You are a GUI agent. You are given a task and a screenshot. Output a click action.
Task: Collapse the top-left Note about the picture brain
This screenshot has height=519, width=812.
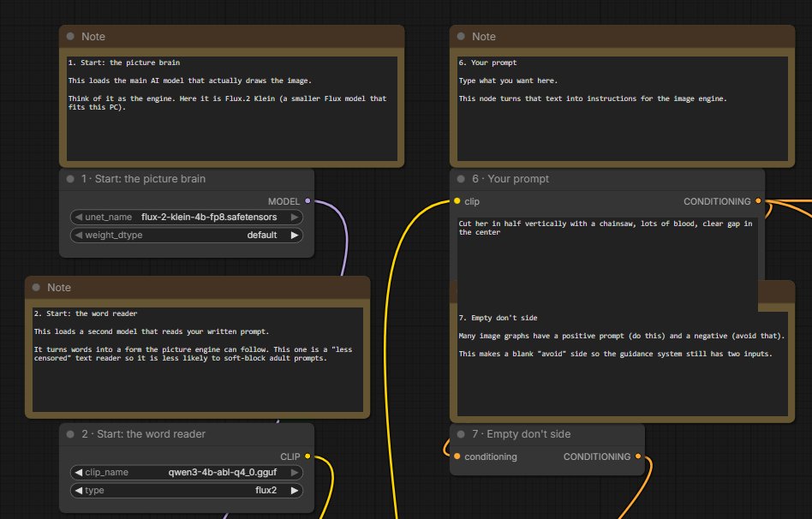click(70, 36)
